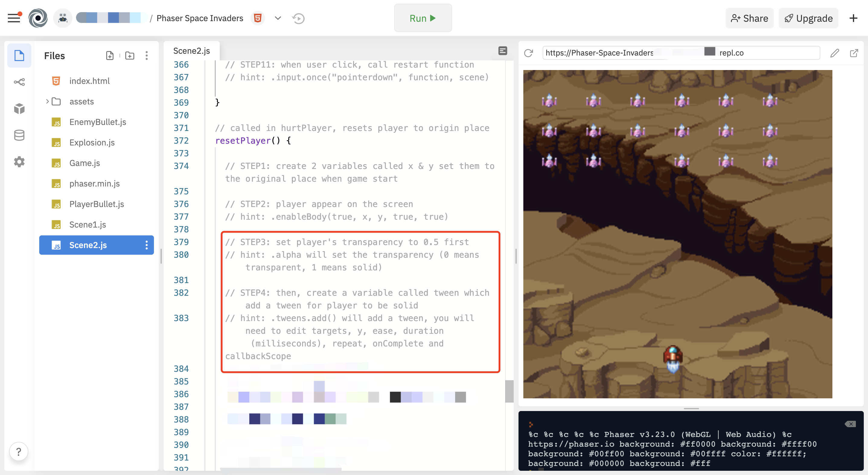Click the new file icon
Viewport: 868px width, 475px height.
[110, 56]
